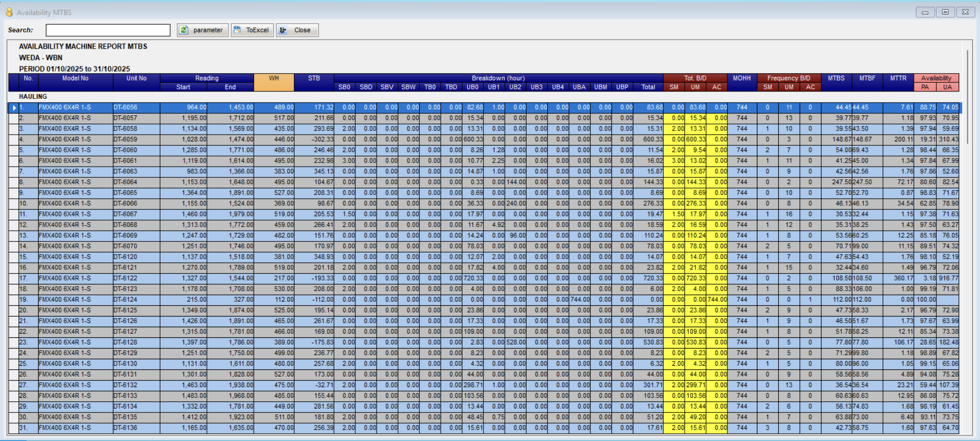The width and height of the screenshot is (980, 441).
Task: Select unit cell DT-6132
Action: point(136,385)
